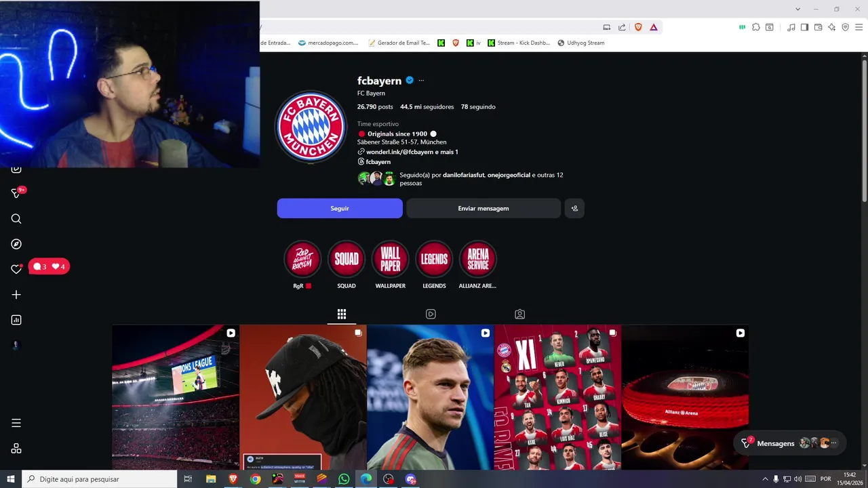Click the Windows Start button
Image resolution: width=868 pixels, height=488 pixels.
click(x=11, y=479)
